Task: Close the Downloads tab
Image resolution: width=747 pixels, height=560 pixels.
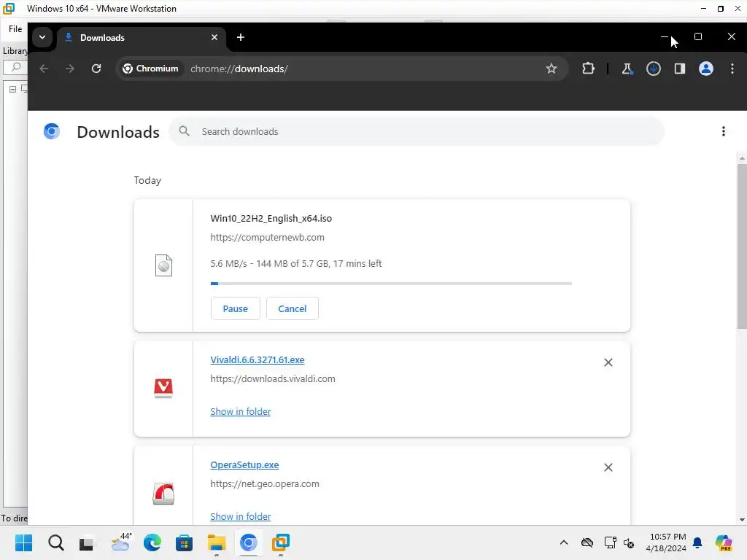Action: pos(214,37)
